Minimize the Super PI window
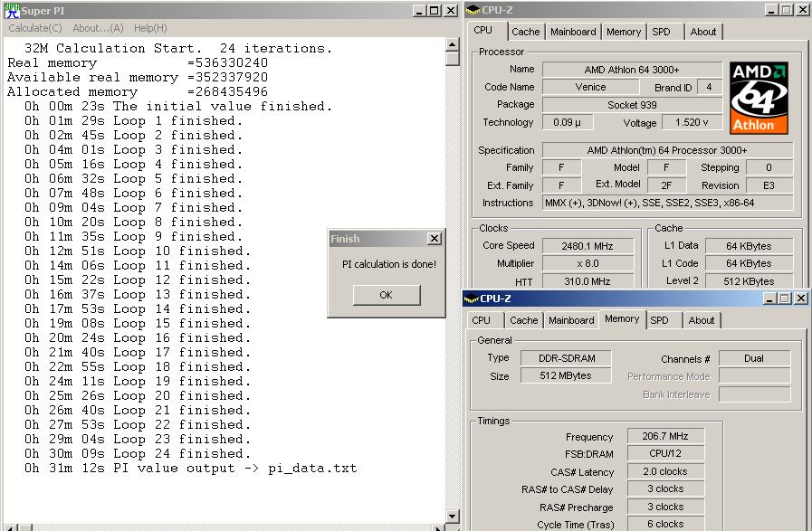 (419, 10)
